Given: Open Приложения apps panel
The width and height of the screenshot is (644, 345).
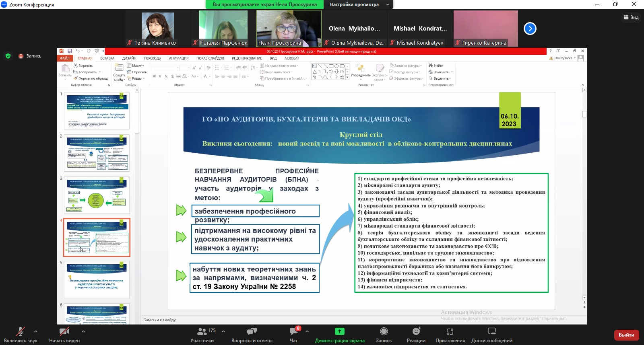Looking at the screenshot, I should (450, 335).
